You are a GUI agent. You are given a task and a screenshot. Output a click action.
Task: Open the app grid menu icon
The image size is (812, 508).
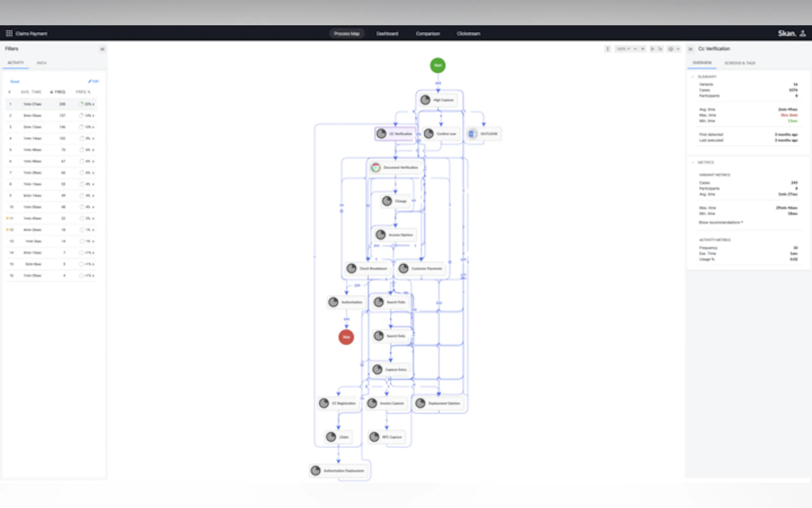tap(9, 33)
